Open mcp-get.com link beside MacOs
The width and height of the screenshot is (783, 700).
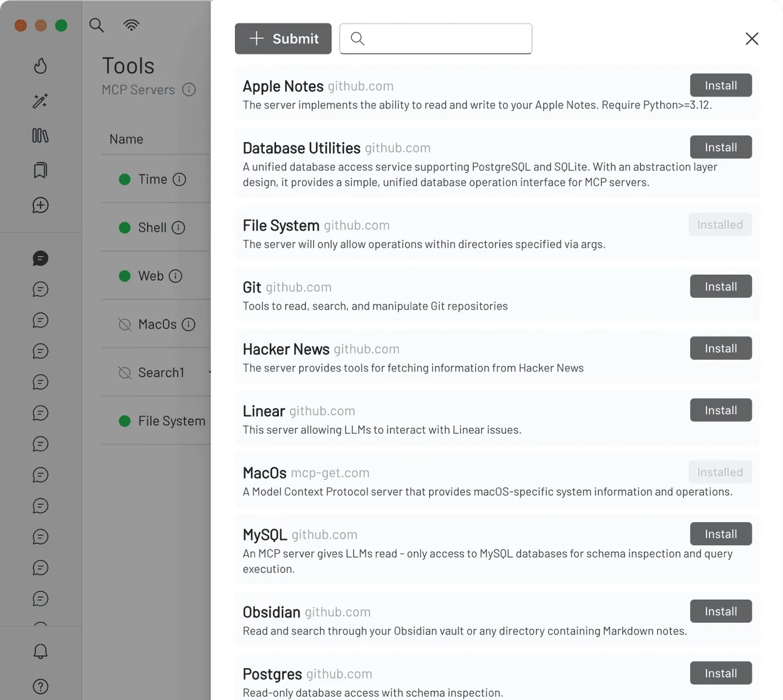click(330, 473)
